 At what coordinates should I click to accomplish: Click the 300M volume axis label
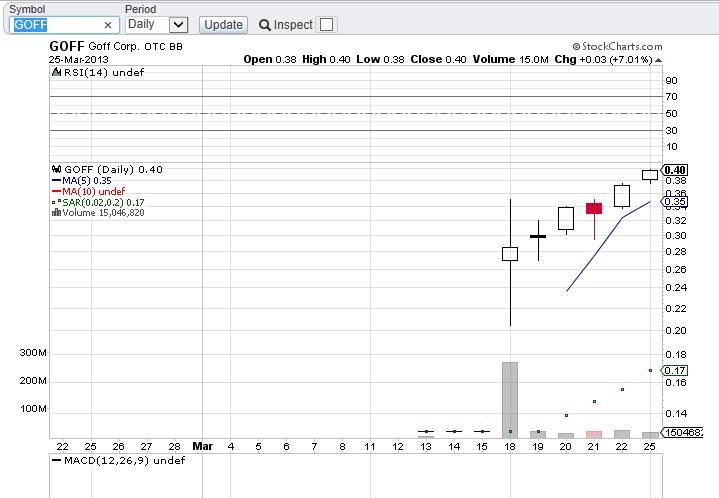[x=33, y=353]
